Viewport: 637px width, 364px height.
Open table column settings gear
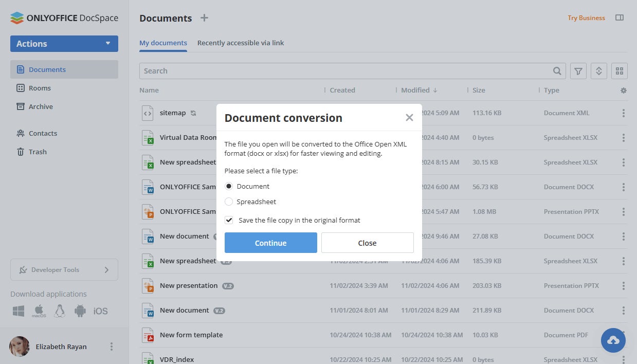[x=624, y=90]
